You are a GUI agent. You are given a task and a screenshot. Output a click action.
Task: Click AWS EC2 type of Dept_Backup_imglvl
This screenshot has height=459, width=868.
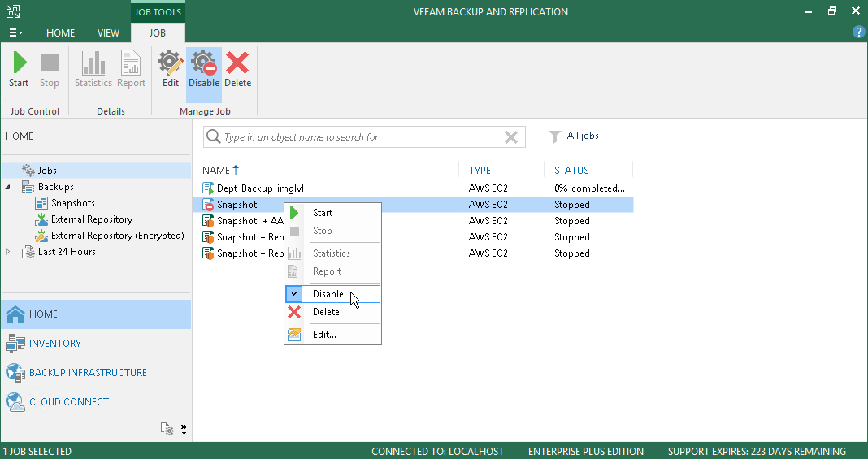pos(488,188)
